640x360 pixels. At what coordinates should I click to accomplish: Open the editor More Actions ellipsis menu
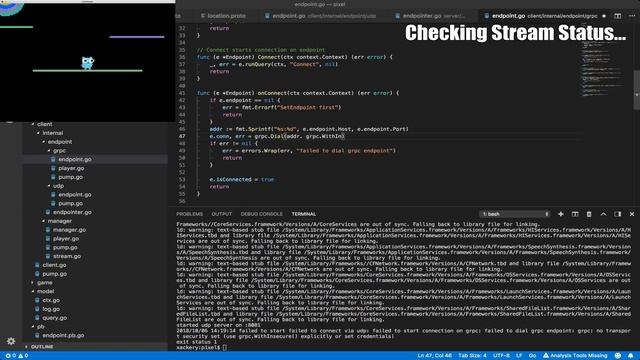click(x=632, y=16)
